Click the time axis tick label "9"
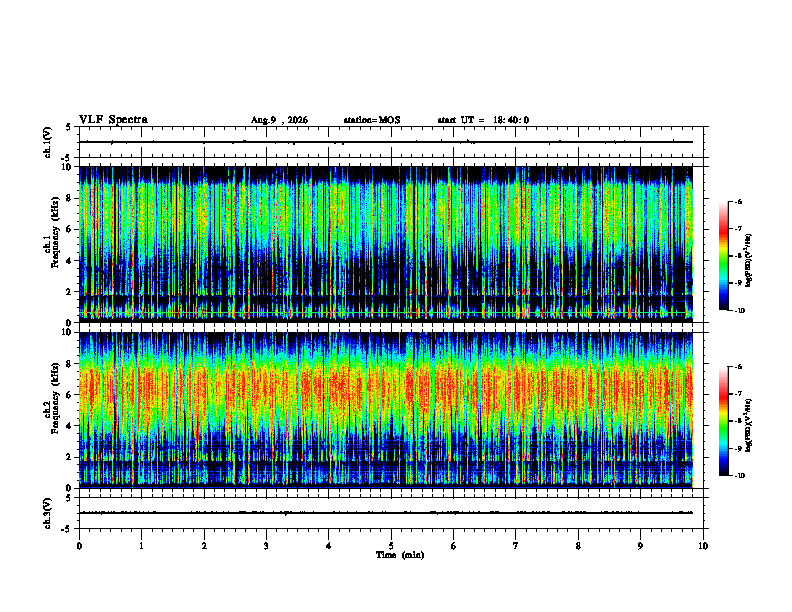The width and height of the screenshot is (792, 612). (x=640, y=546)
